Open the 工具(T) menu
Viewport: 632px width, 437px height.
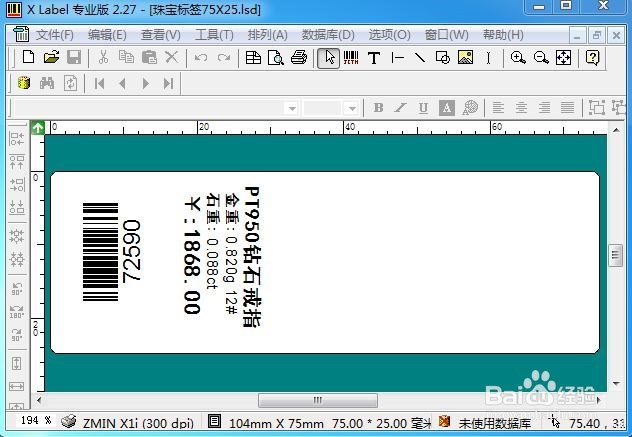214,35
